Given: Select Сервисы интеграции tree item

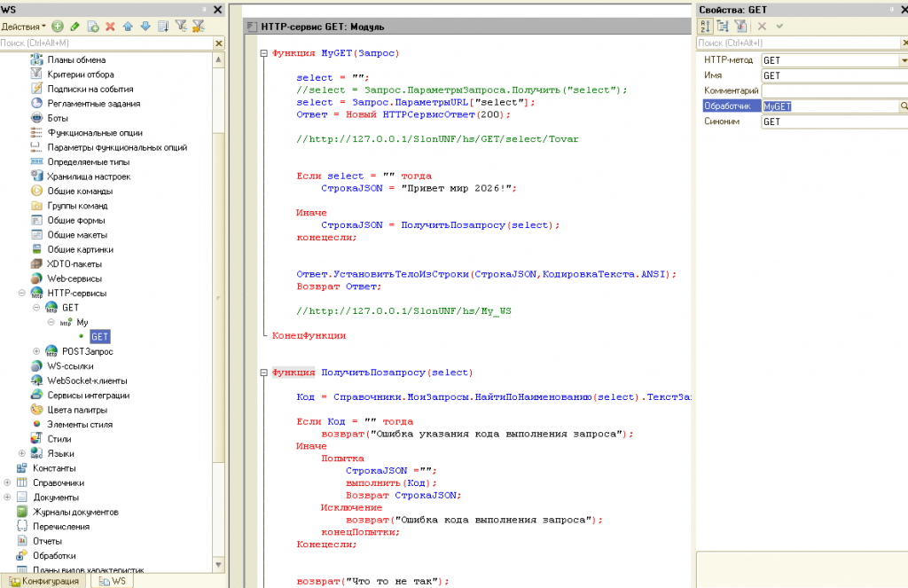Looking at the screenshot, I should pos(89,395).
